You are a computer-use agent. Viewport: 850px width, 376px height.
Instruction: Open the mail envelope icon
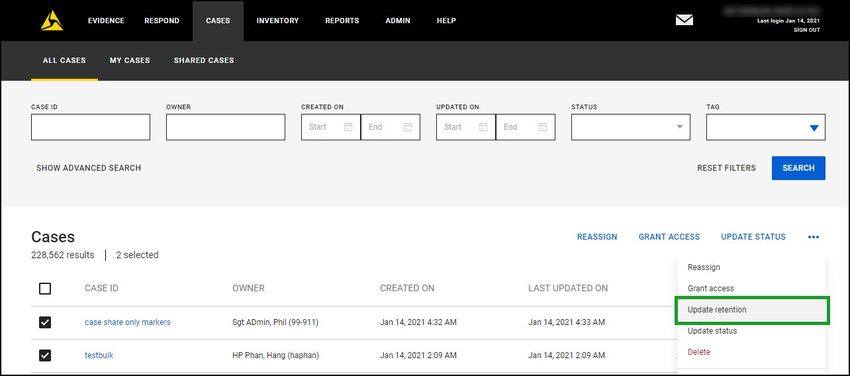(684, 20)
